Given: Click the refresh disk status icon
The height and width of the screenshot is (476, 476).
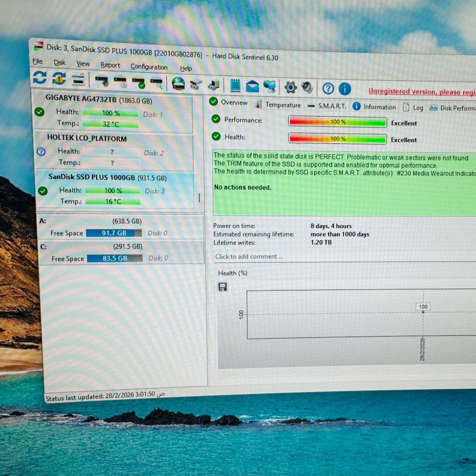Looking at the screenshot, I should [40, 77].
